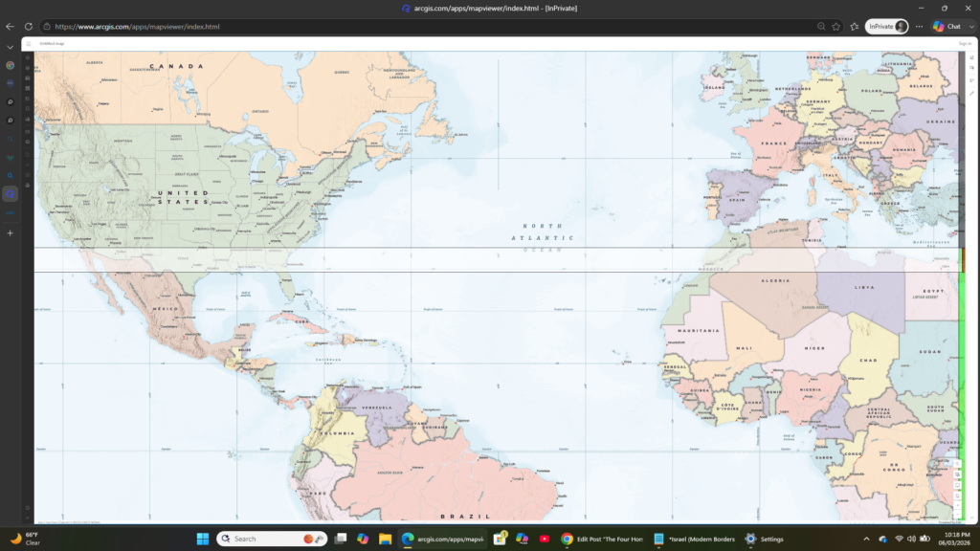Click the Untitled map title

point(52,44)
